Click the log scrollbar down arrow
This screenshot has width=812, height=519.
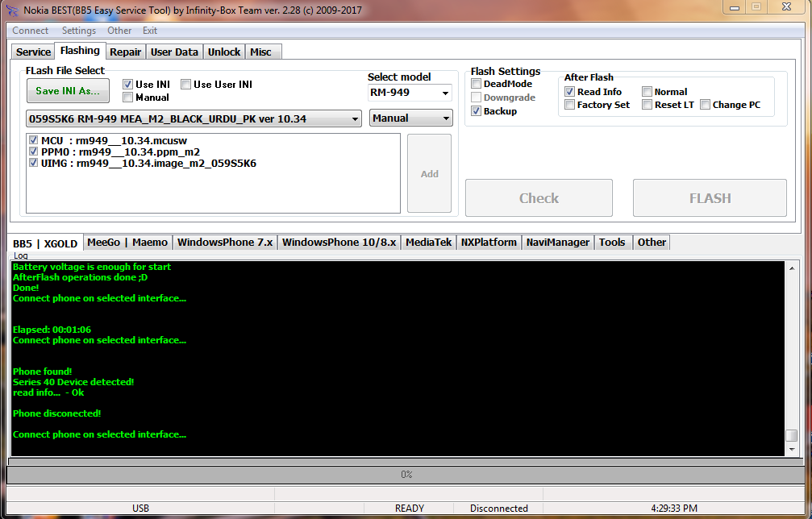792,449
